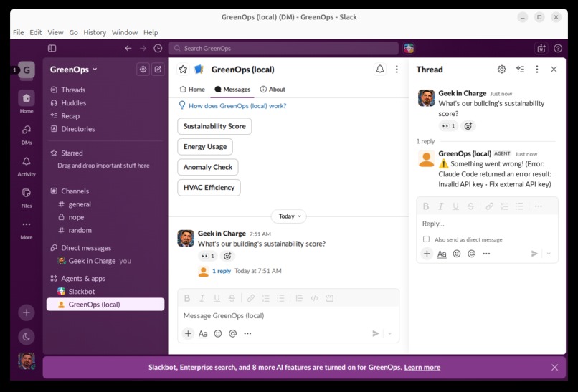Toggle bold in main message composer
This screenshot has width=578, height=392.
click(187, 298)
